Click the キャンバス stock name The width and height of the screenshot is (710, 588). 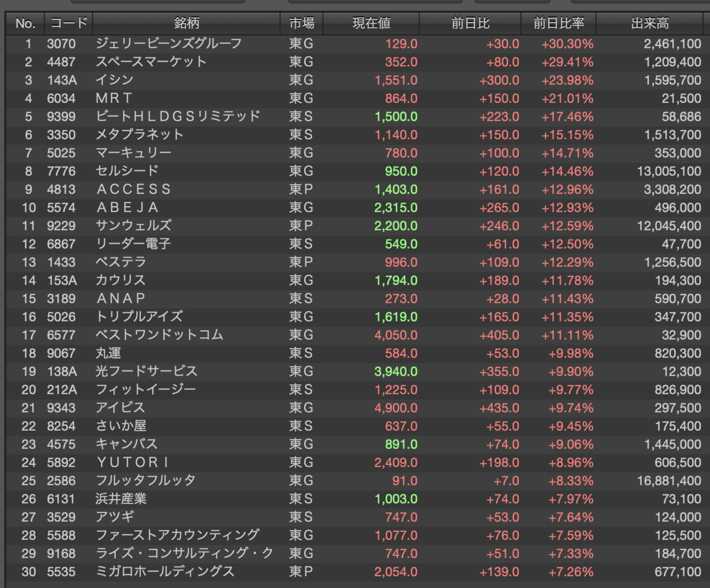127,444
